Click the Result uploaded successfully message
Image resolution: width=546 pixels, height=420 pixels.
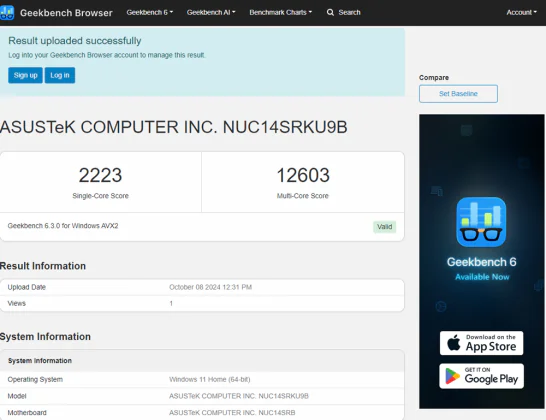pyautogui.click(x=75, y=41)
